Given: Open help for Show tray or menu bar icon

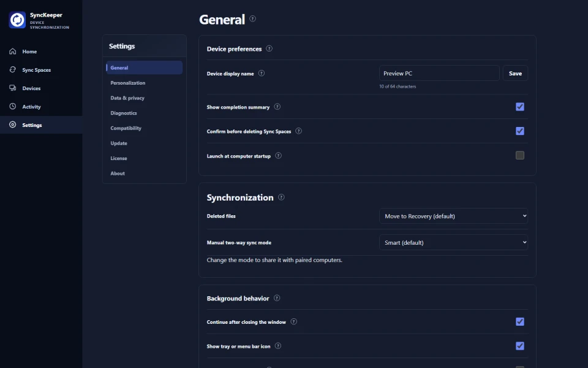Looking at the screenshot, I should [x=278, y=346].
